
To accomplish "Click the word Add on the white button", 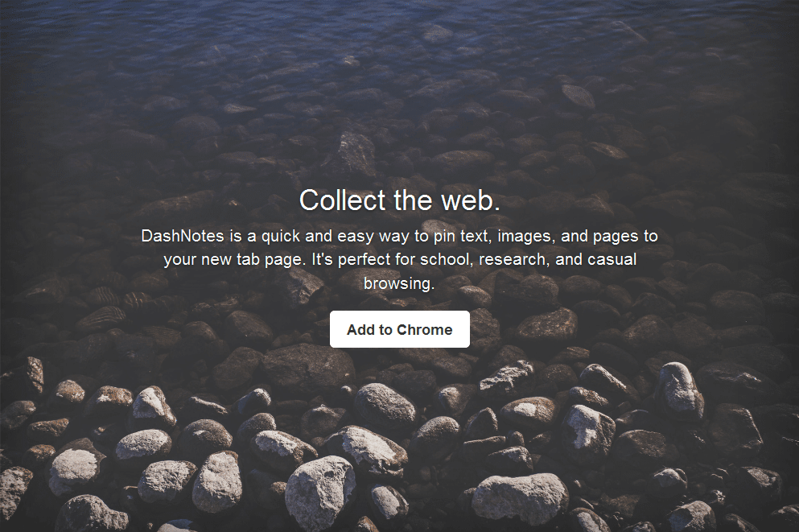I will [x=360, y=330].
